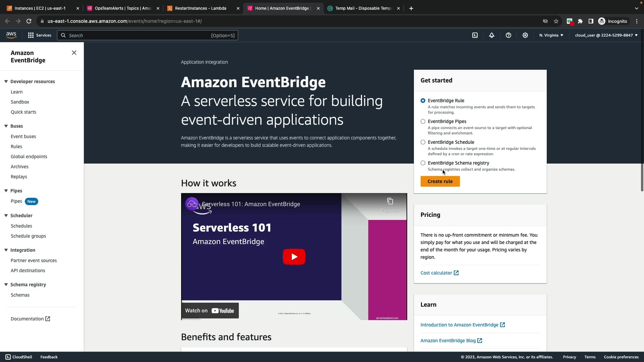644x362 pixels.
Task: Open Rules in the sidebar
Action: click(16, 146)
